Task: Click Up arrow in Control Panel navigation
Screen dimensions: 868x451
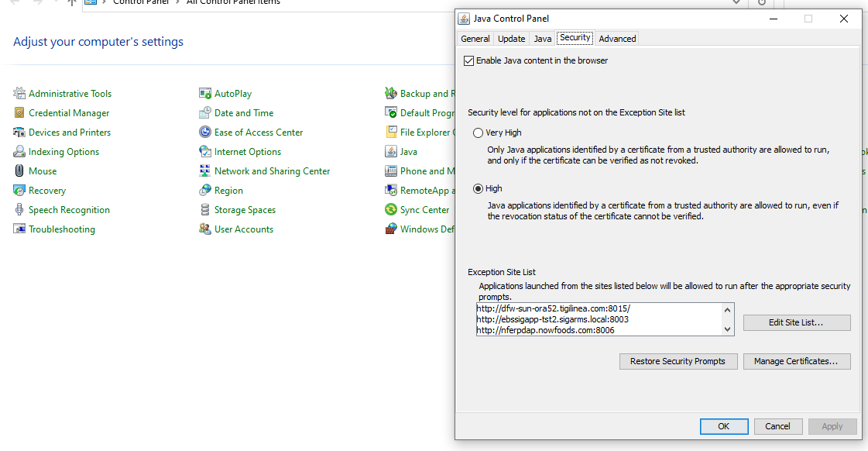Action: 71,2
